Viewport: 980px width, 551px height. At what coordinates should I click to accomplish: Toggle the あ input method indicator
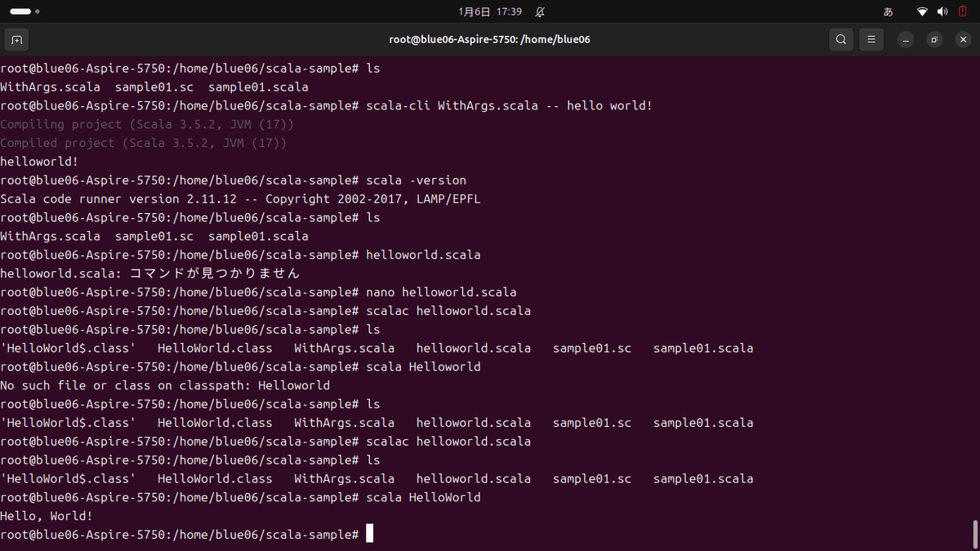888,11
